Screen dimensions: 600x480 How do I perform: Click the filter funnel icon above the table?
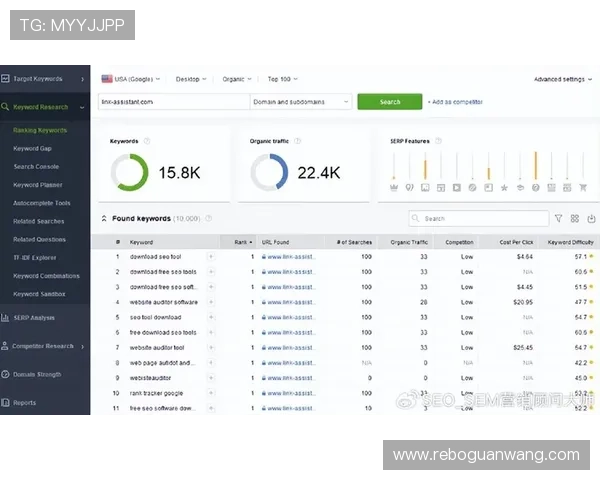558,218
